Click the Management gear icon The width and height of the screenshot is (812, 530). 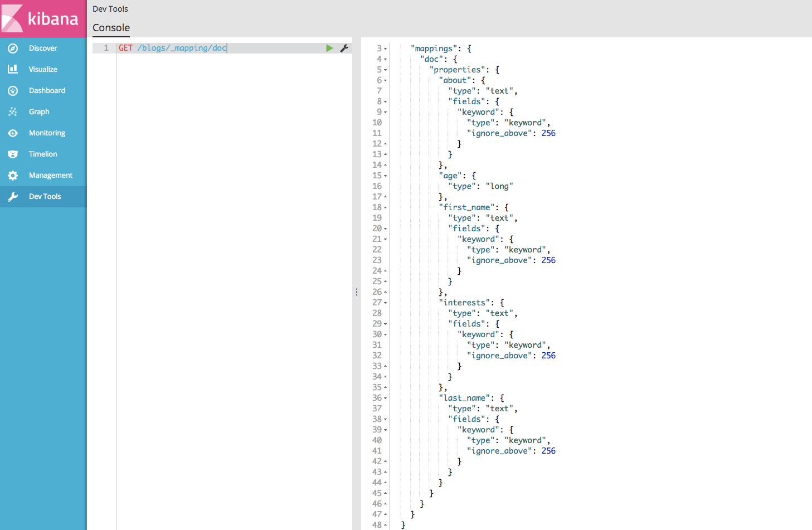tap(13, 176)
